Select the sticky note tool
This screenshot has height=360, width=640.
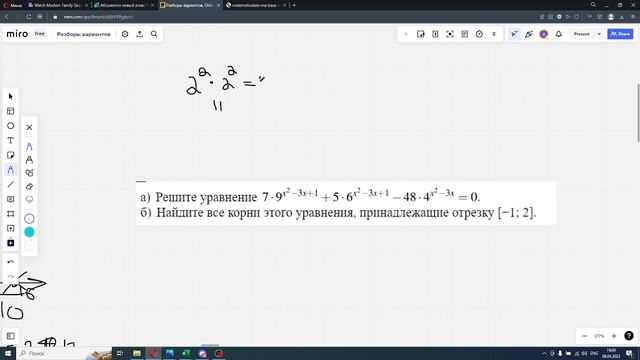click(x=11, y=155)
